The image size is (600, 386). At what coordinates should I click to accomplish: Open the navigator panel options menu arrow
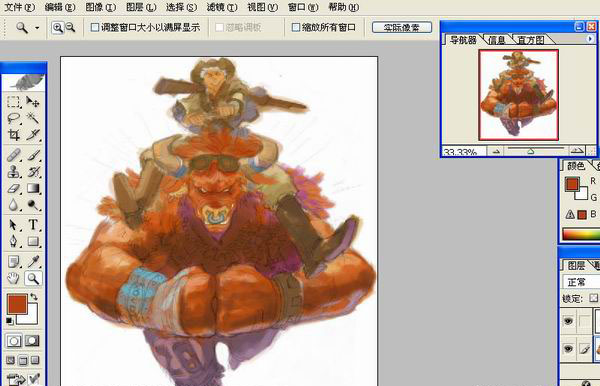590,39
